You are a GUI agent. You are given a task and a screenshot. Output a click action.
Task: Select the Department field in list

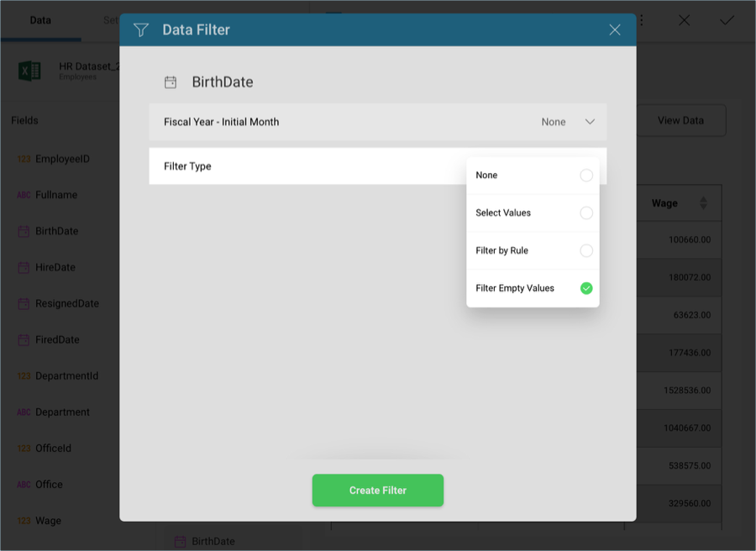(62, 412)
